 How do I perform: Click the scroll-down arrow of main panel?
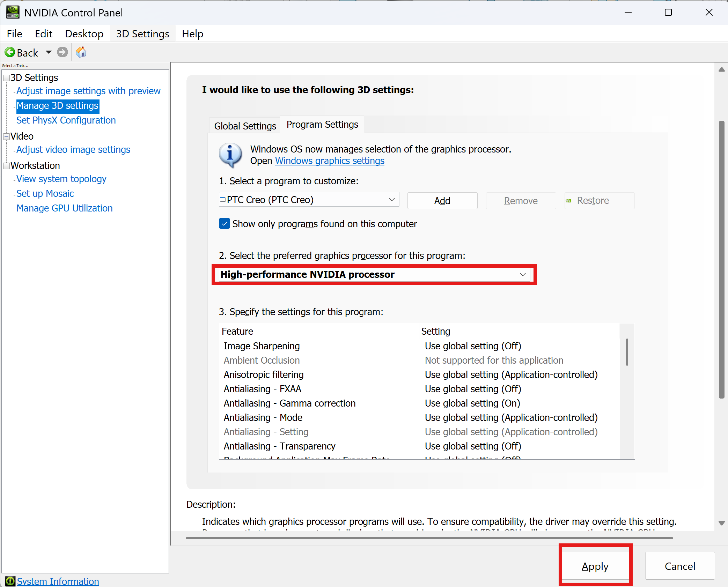(722, 523)
